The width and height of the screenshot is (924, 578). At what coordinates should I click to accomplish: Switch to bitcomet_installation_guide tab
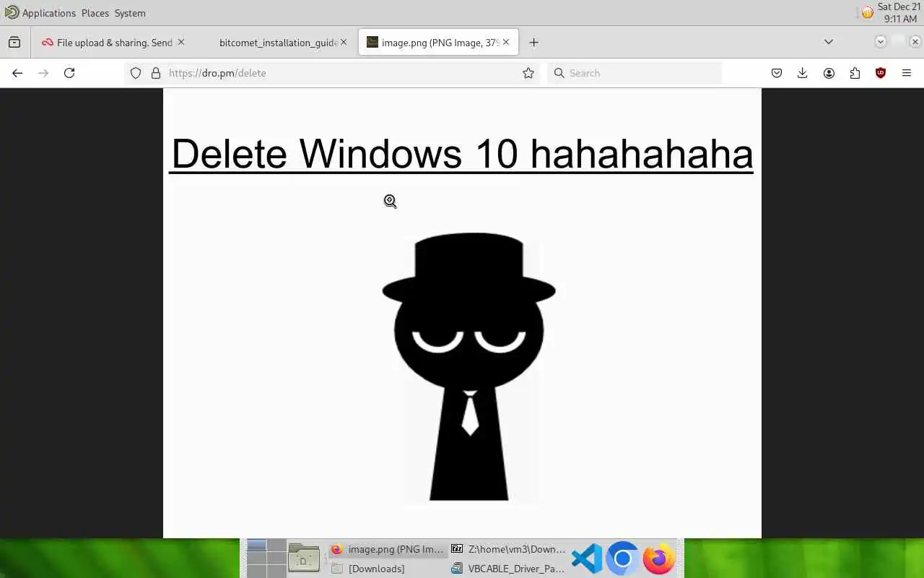277,43
